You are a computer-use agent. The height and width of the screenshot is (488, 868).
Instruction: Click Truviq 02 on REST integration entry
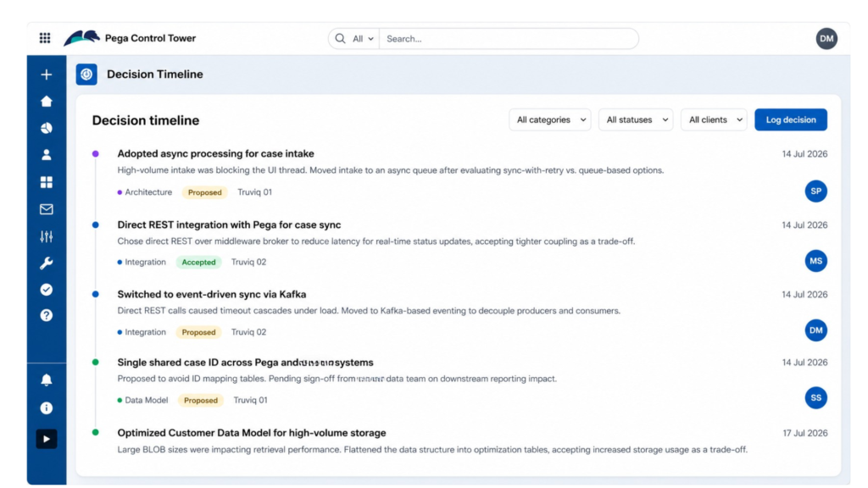coord(248,263)
